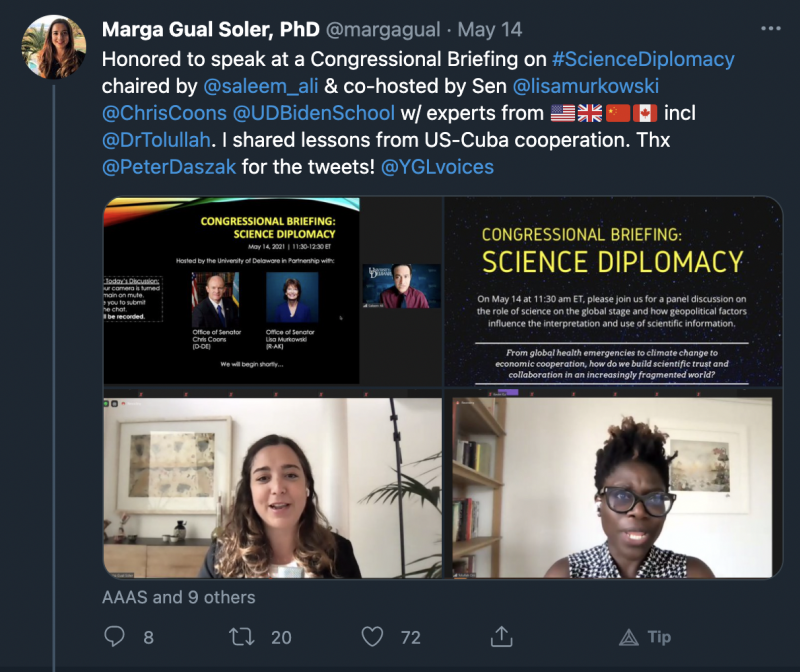Click the share upload icon
Viewport: 800px width, 672px height.
tap(502, 636)
